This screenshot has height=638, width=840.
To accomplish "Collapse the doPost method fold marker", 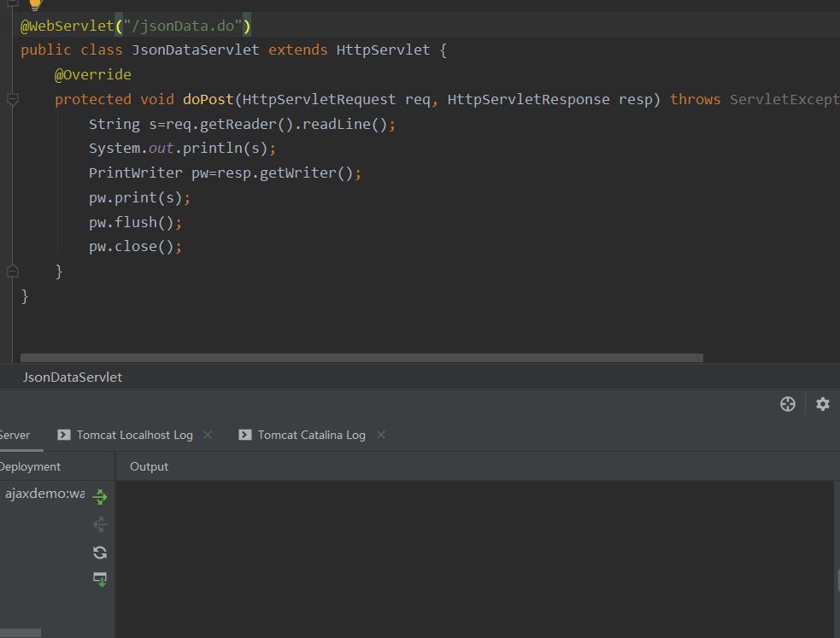I will click(12, 100).
